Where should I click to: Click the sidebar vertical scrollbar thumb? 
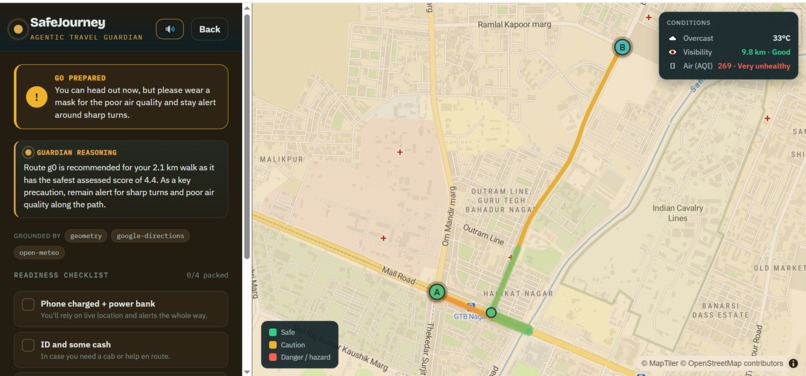point(247,136)
